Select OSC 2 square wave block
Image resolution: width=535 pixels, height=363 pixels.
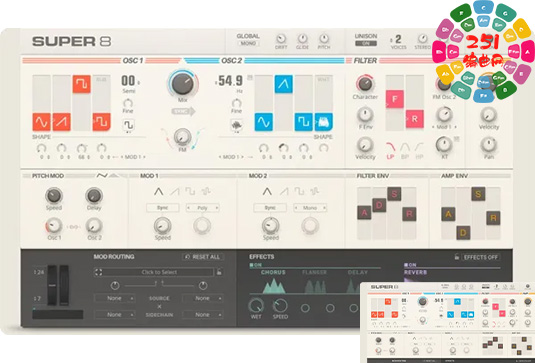point(304,122)
